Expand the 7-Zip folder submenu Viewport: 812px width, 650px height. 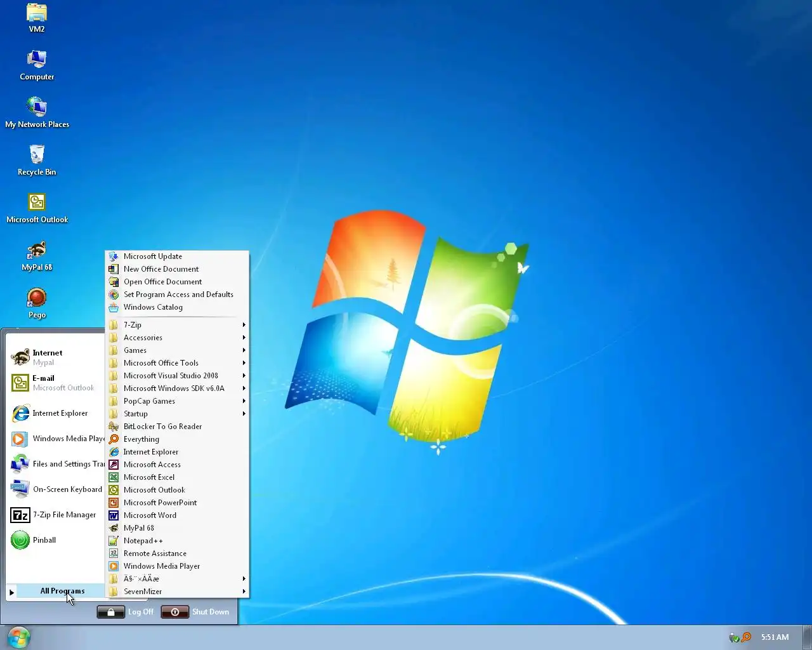pyautogui.click(x=177, y=325)
